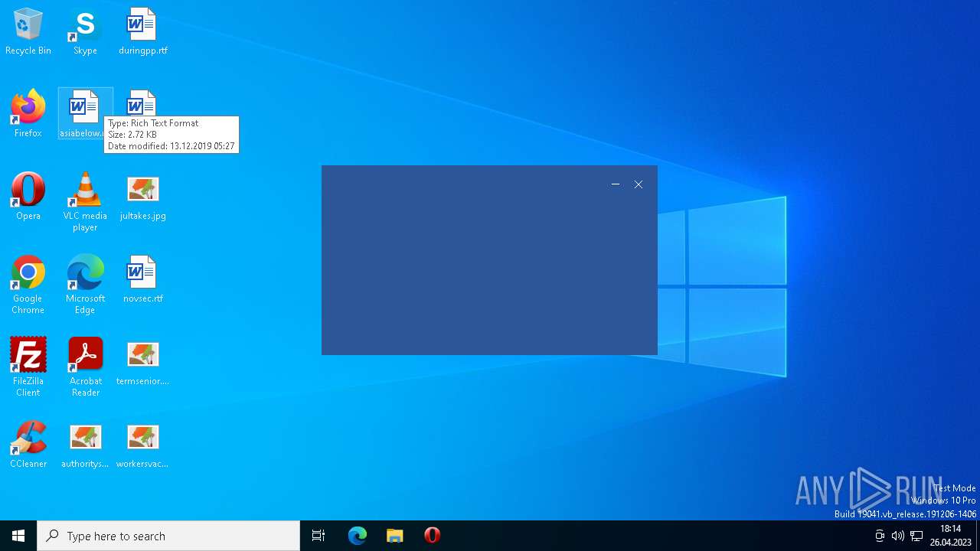The width and height of the screenshot is (980, 551).
Task: Open the volume control in system tray
Action: click(897, 536)
